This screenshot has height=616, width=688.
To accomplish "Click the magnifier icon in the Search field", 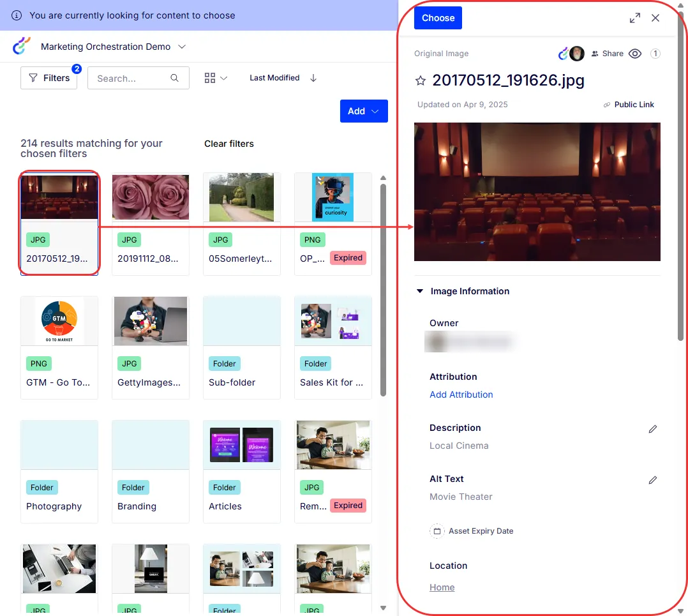I will point(174,78).
